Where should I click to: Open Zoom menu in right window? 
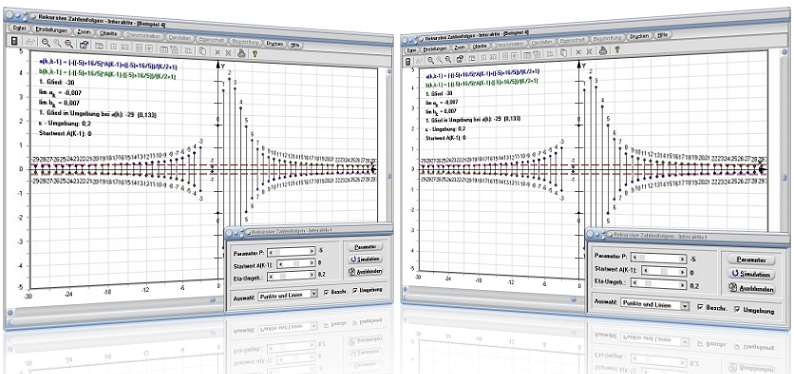click(x=460, y=48)
